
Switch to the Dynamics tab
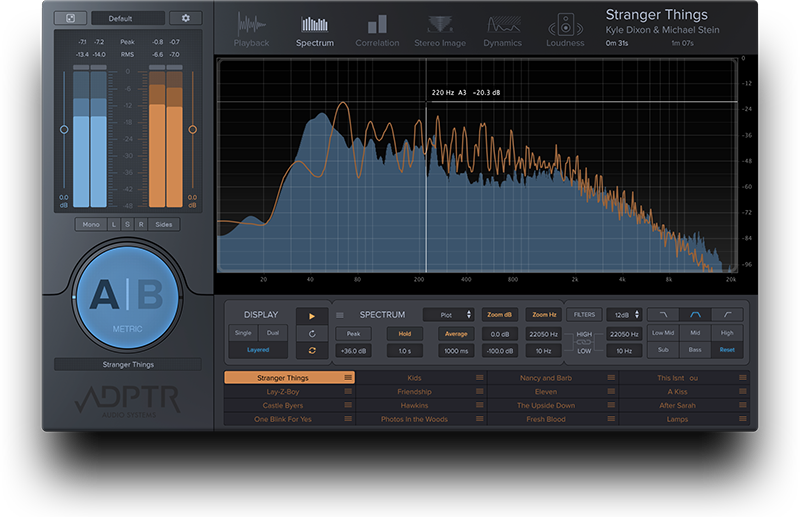[502, 28]
